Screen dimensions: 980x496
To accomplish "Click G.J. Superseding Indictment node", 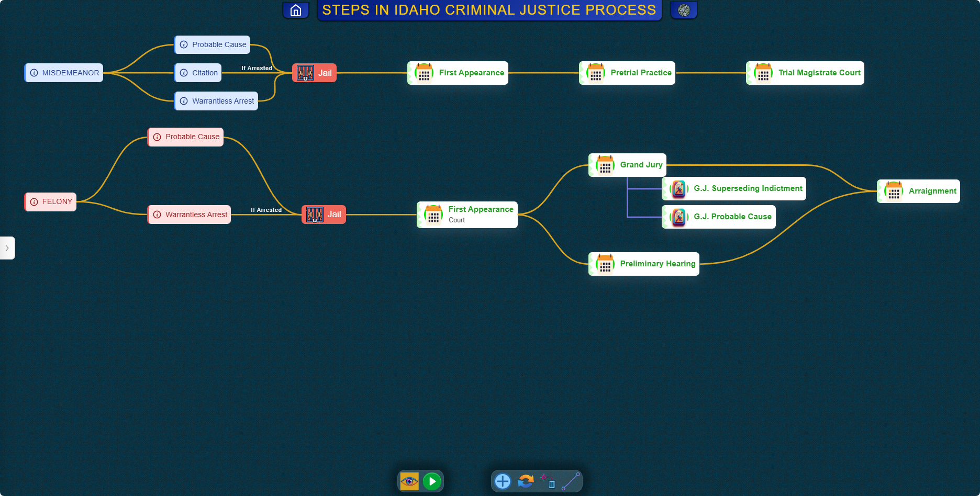I will 734,189.
